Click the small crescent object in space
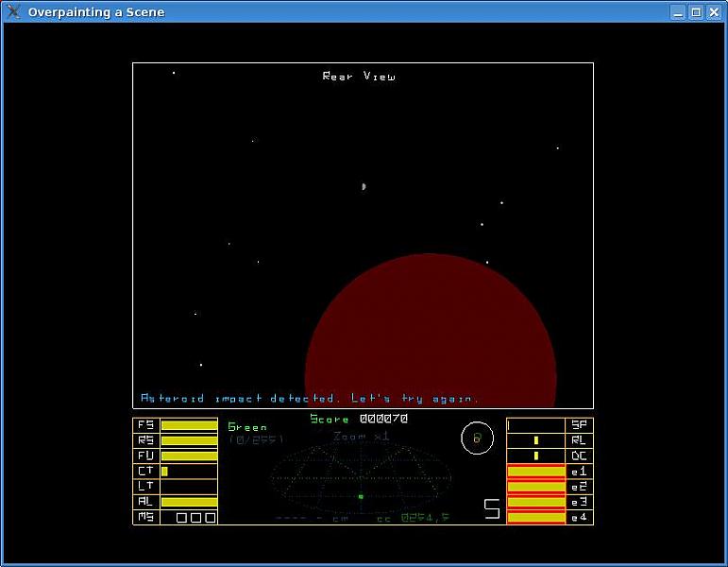Screen dimensions: 728x567 coord(363,186)
